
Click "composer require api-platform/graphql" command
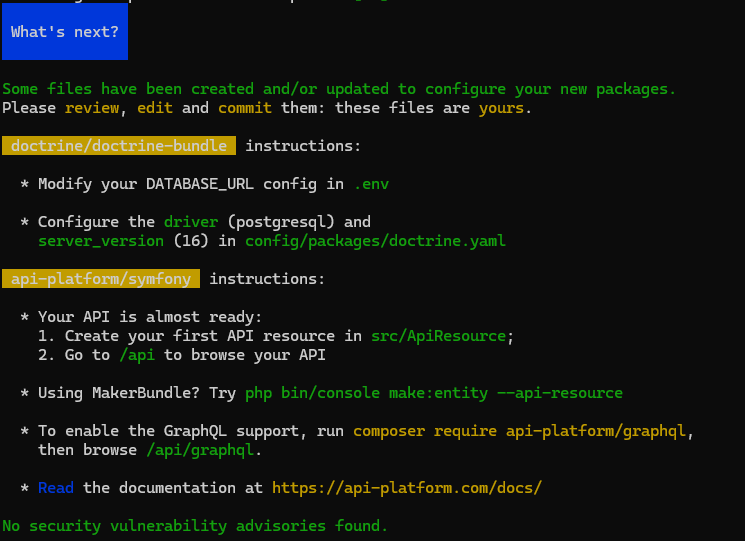tap(519, 431)
